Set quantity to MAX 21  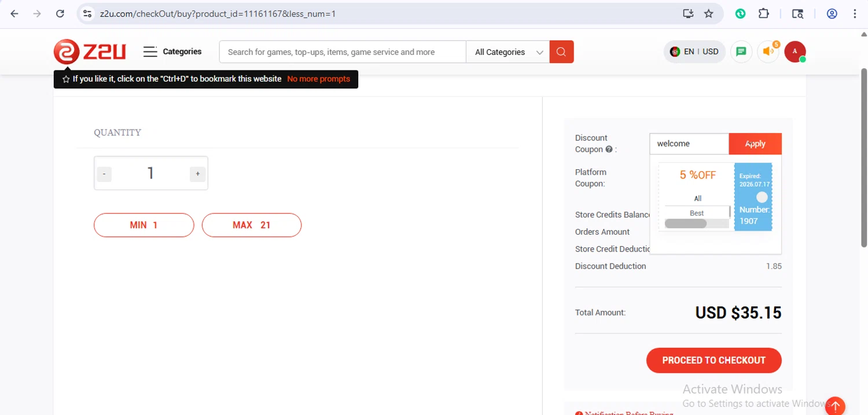click(252, 225)
